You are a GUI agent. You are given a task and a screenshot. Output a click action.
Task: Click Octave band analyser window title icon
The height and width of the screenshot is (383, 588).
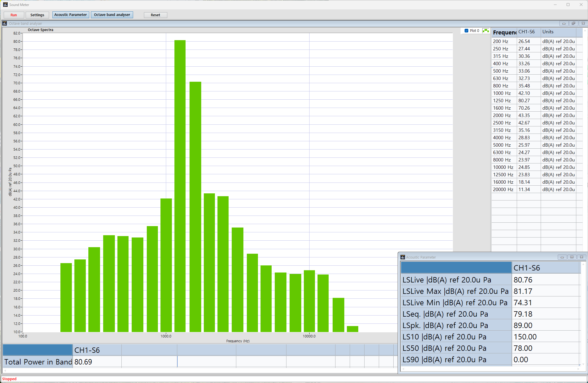[5, 23]
